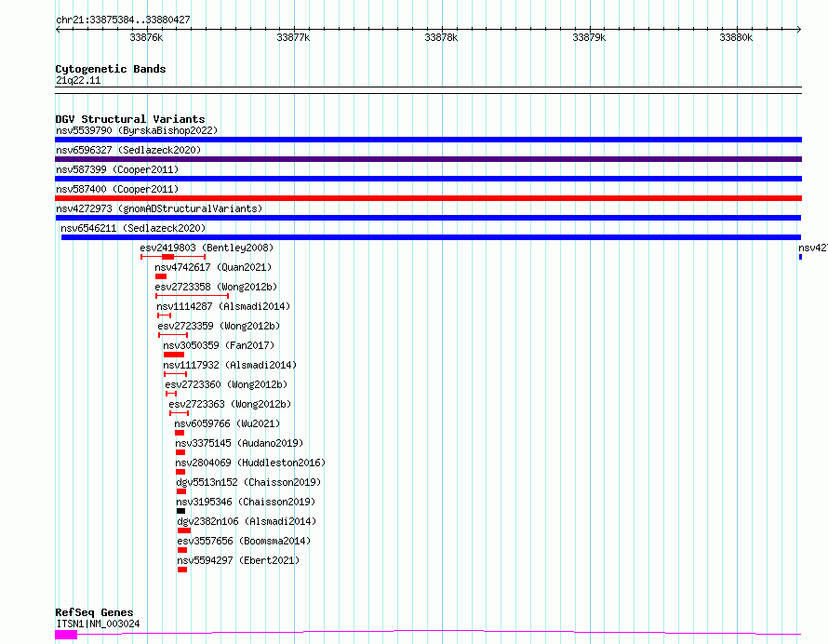This screenshot has height=644, width=828.
Task: Click the nsv1117932 red span
Action: click(x=175, y=374)
